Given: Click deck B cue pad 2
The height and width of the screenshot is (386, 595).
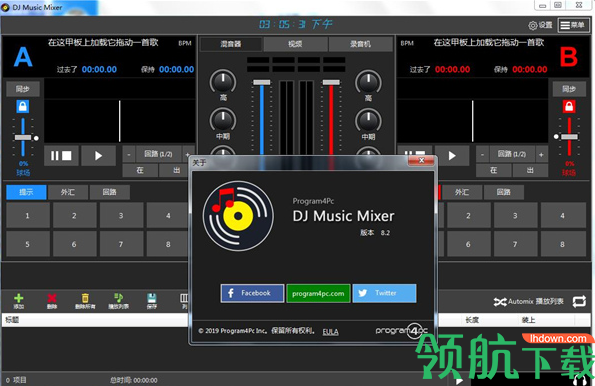Looking at the screenshot, I should coord(469,216).
